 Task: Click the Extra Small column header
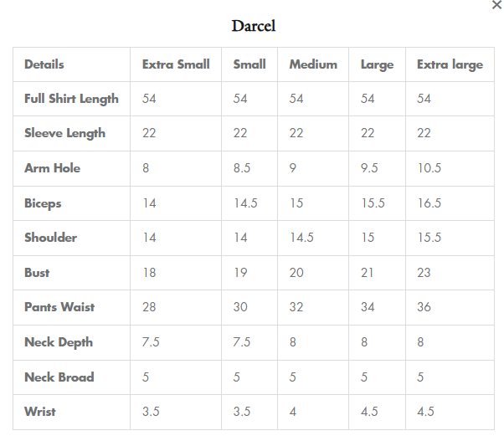tap(176, 64)
